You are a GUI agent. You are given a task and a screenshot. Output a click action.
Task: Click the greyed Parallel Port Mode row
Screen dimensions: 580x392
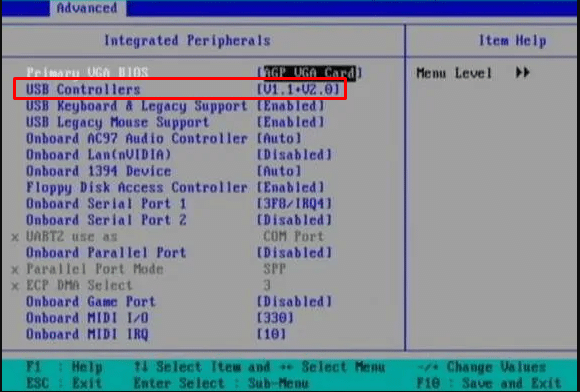95,269
